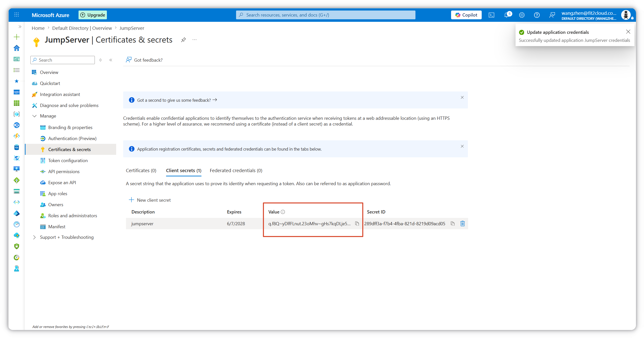Open App Services code icon in sidebar
The width and height of the screenshot is (644, 338).
point(17,92)
